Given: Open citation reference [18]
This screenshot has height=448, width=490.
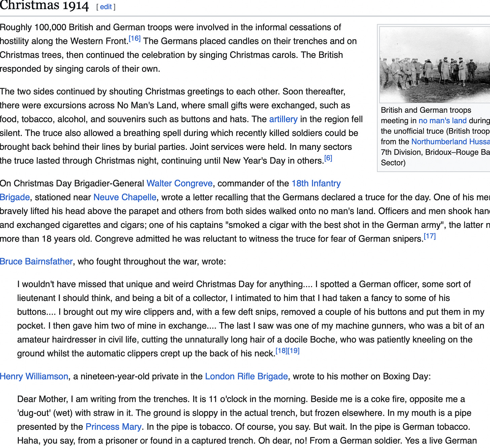Looking at the screenshot, I should (281, 351).
